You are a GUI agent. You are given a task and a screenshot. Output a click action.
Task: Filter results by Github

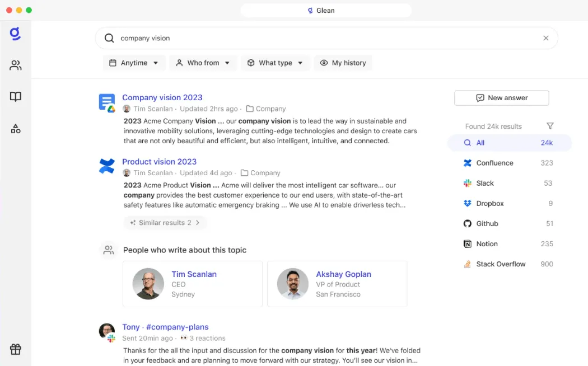[509, 224]
